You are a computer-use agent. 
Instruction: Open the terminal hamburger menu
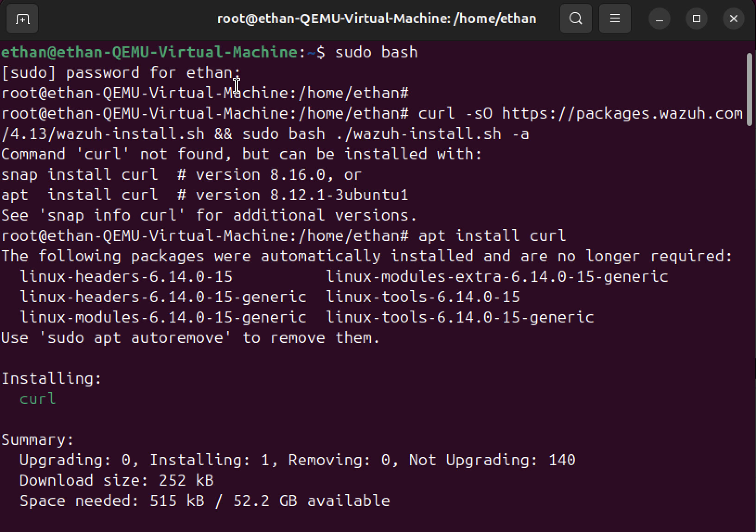615,19
